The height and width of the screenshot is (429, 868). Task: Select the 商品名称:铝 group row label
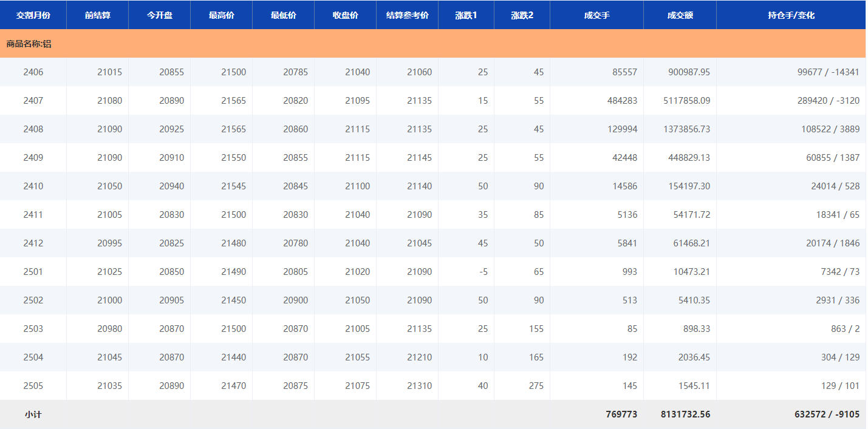[29, 44]
